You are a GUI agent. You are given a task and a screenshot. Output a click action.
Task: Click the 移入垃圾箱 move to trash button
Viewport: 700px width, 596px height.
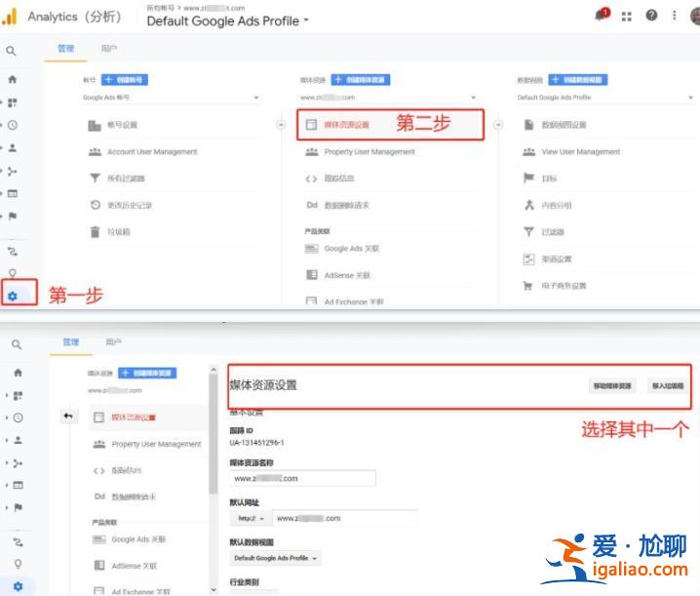(668, 386)
